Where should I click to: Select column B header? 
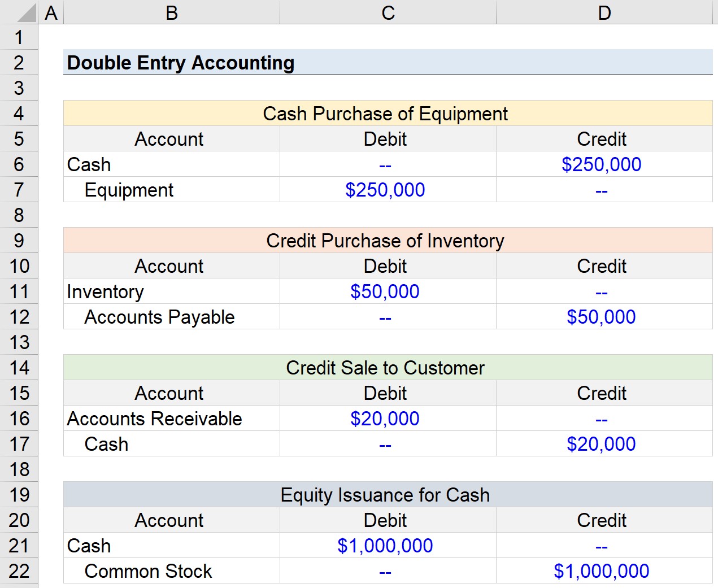tap(172, 12)
